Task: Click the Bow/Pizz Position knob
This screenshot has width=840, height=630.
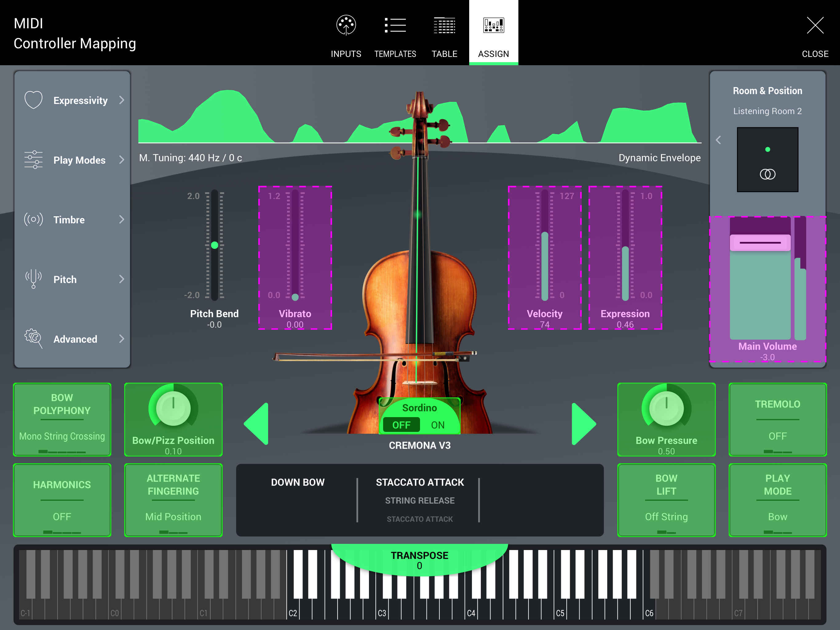Action: [x=173, y=409]
